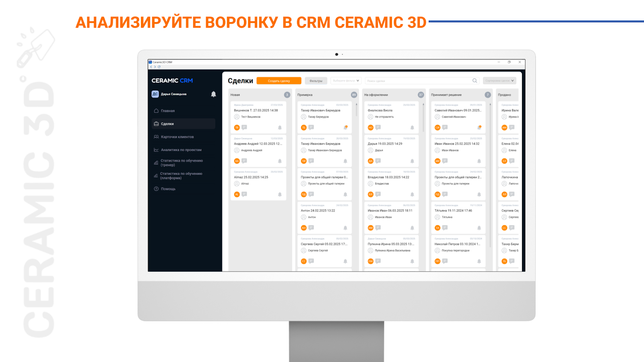Open Статистика по обучению (платформа)
The image size is (644, 362).
pos(183,176)
